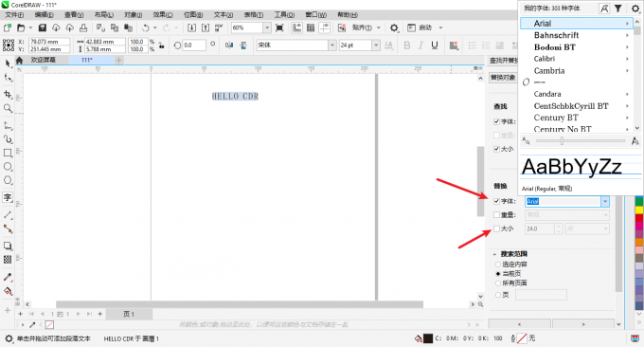The height and width of the screenshot is (347, 644).
Task: Open the options gear in toolbar
Action: point(394,27)
